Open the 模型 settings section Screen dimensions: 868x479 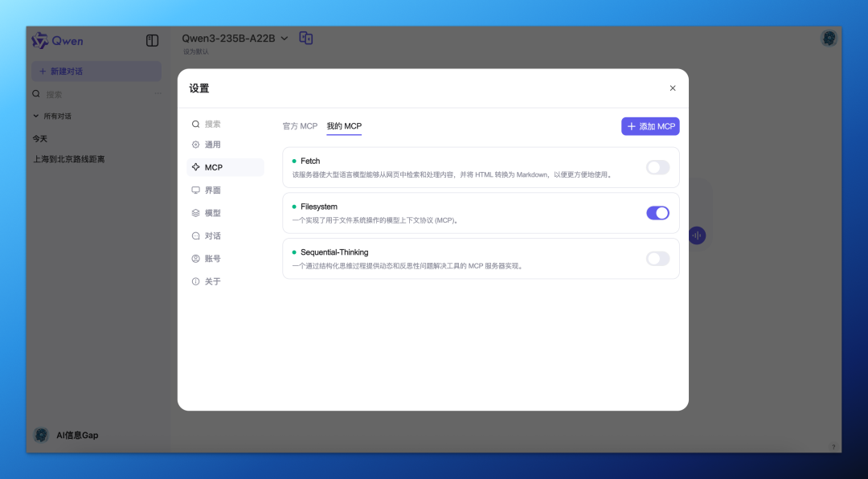coord(225,213)
